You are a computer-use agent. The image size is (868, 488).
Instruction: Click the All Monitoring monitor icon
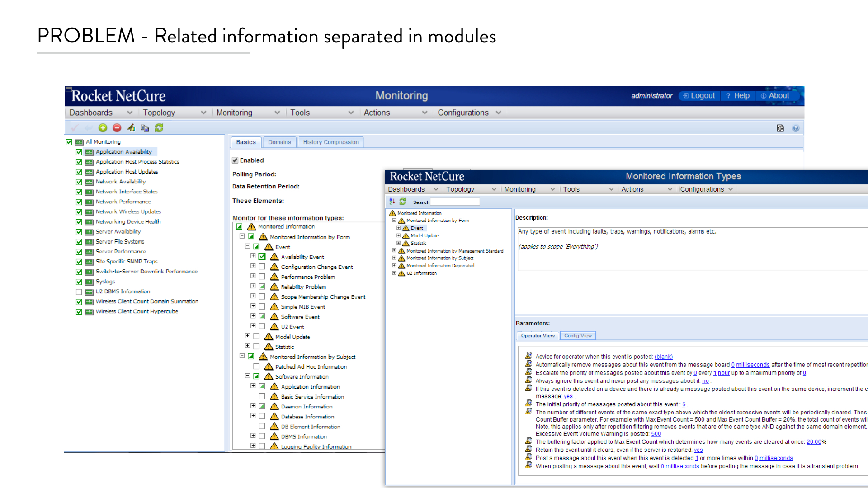[79, 142]
